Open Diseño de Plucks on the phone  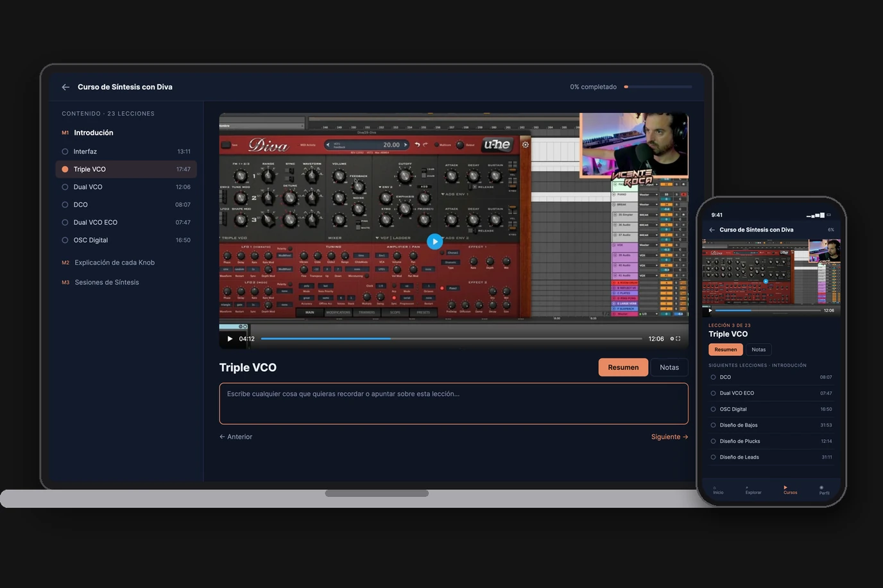point(771,441)
